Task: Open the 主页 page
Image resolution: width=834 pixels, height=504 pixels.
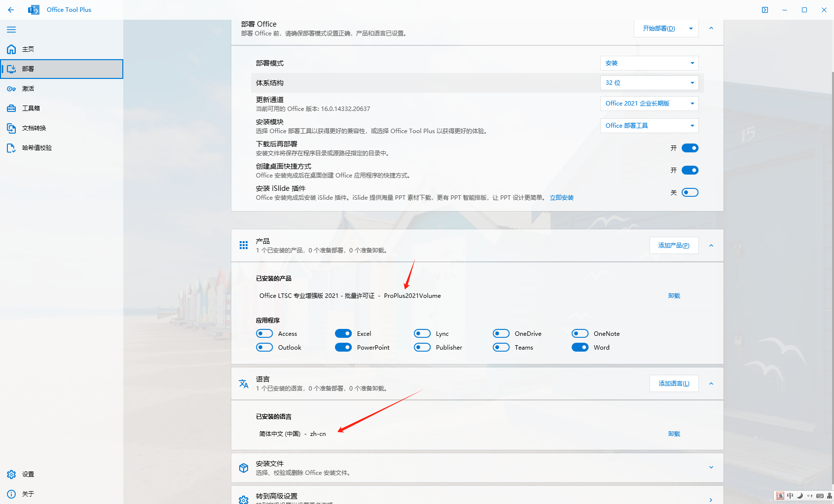Action: pyautogui.click(x=62, y=49)
